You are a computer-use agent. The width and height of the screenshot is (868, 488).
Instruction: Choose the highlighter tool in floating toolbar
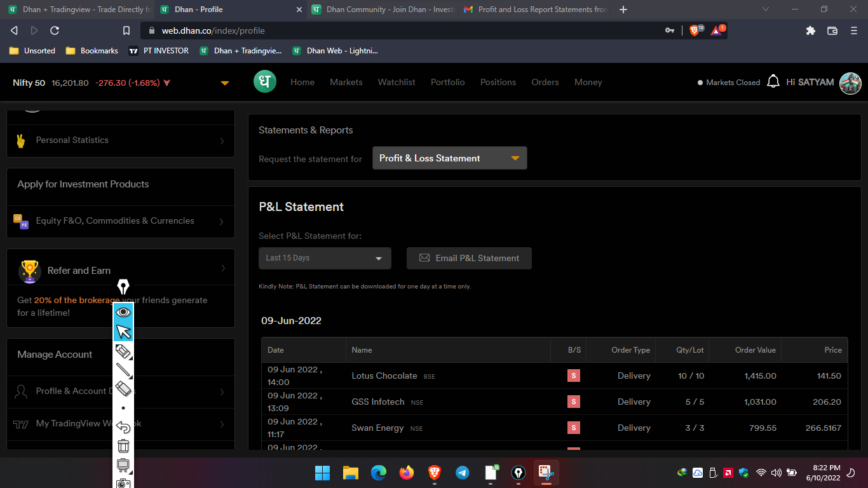point(123,351)
